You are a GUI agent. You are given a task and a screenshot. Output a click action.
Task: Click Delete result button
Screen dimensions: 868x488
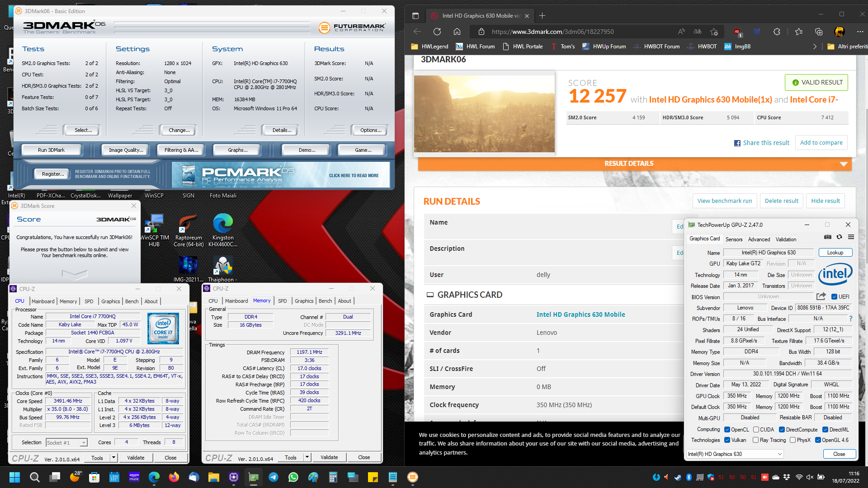click(781, 201)
